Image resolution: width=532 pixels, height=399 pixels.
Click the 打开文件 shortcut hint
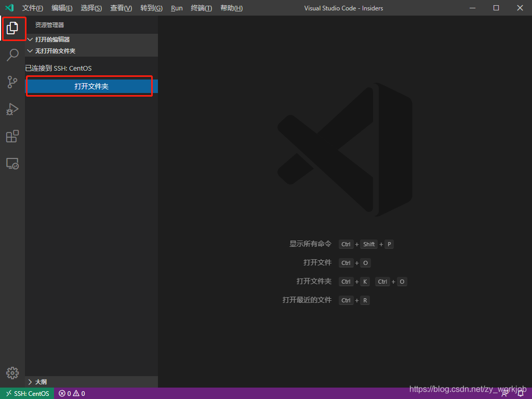pyautogui.click(x=317, y=262)
